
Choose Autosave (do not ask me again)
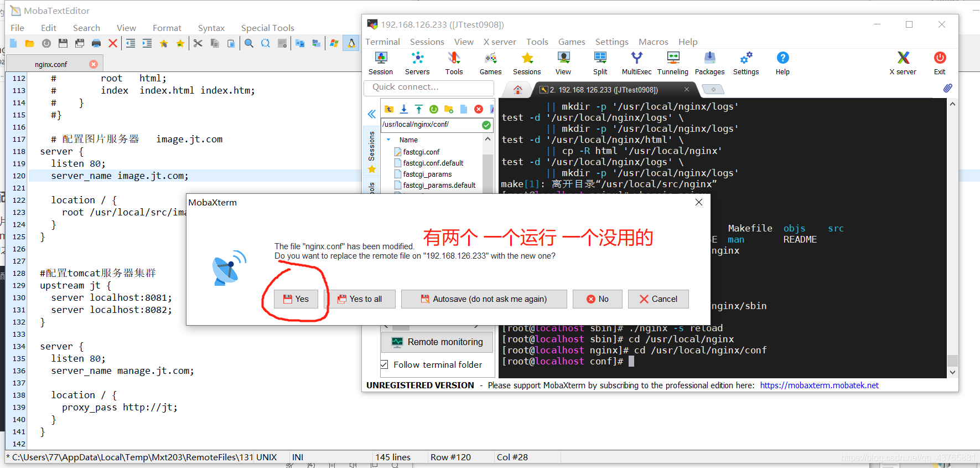[484, 299]
